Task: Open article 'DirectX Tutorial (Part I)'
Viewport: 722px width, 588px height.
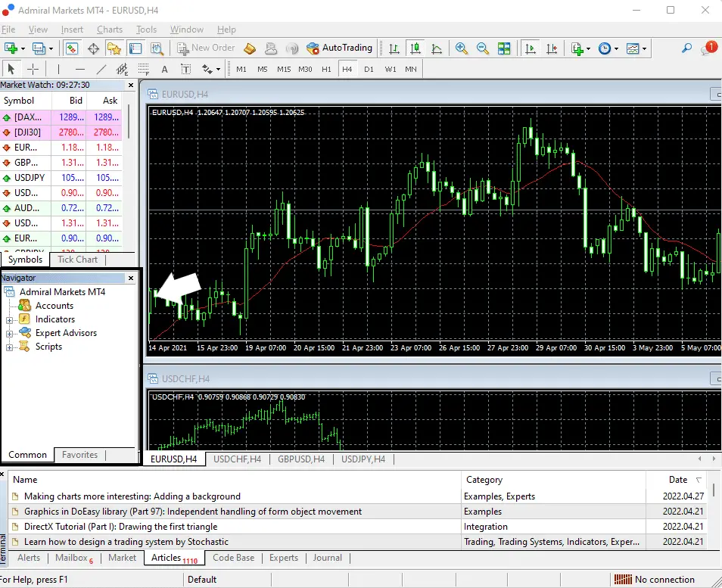Action: point(120,526)
